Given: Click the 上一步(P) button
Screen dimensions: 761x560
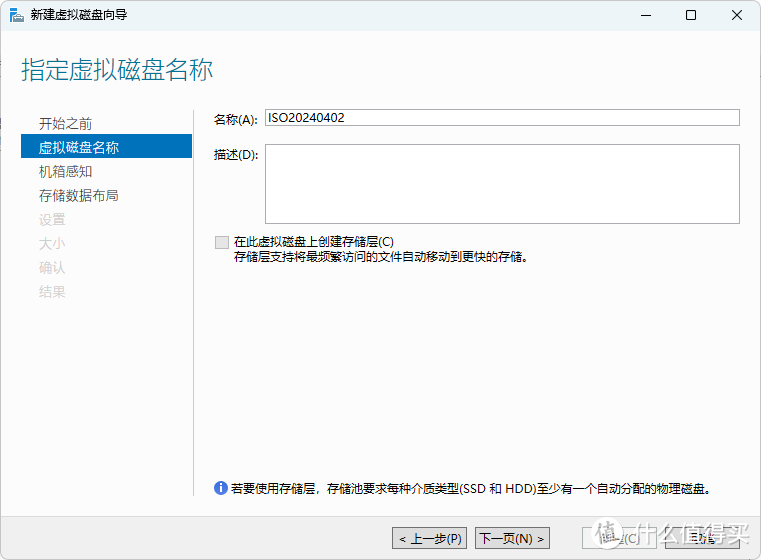Looking at the screenshot, I should (x=429, y=538).
